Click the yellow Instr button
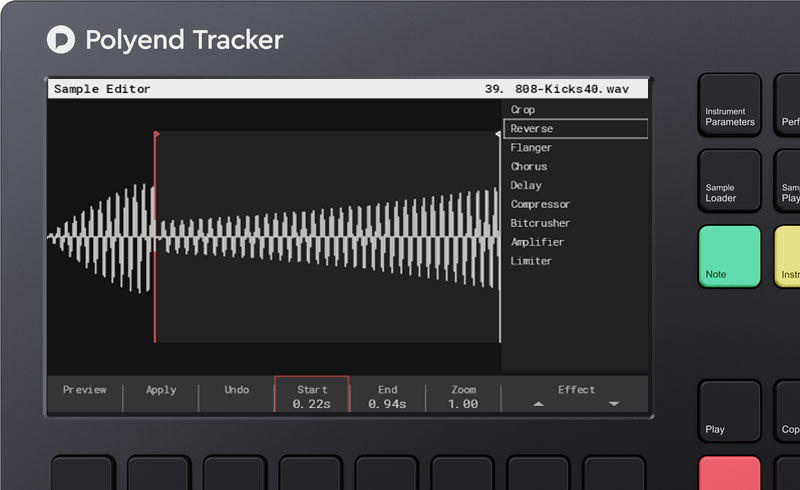Screen dimensions: 800x490 [787, 257]
